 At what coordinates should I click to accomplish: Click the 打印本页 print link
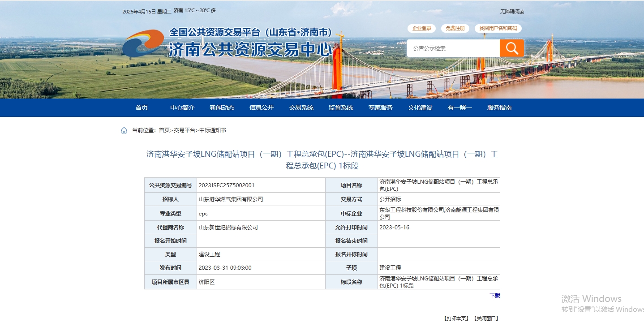456,318
